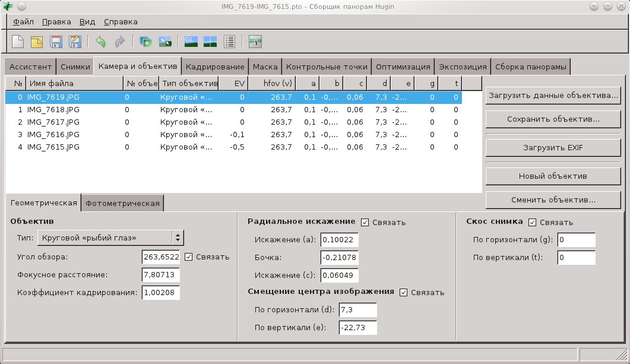Click the Фокусное расстояние input field
The width and height of the screenshot is (630, 364).
[161, 275]
